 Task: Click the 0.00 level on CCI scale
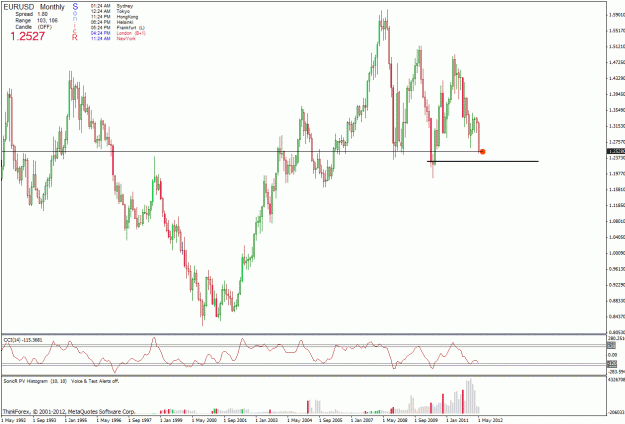pos(612,355)
